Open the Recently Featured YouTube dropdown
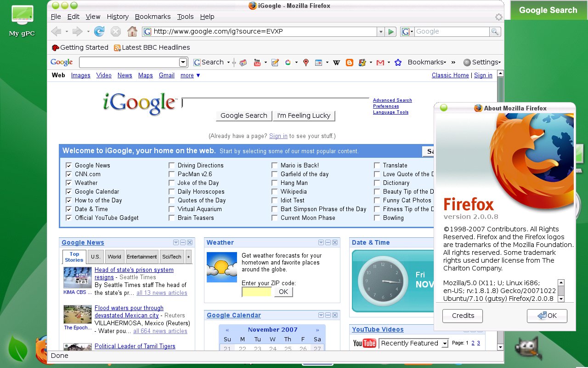Image resolution: width=588 pixels, height=368 pixels. pyautogui.click(x=413, y=344)
